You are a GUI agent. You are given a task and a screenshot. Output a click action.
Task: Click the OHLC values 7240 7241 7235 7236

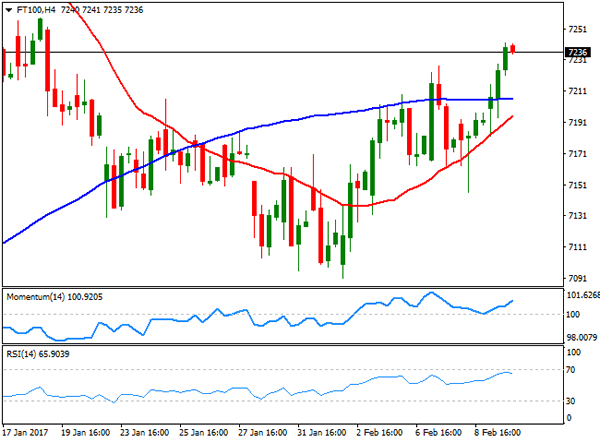coord(102,10)
